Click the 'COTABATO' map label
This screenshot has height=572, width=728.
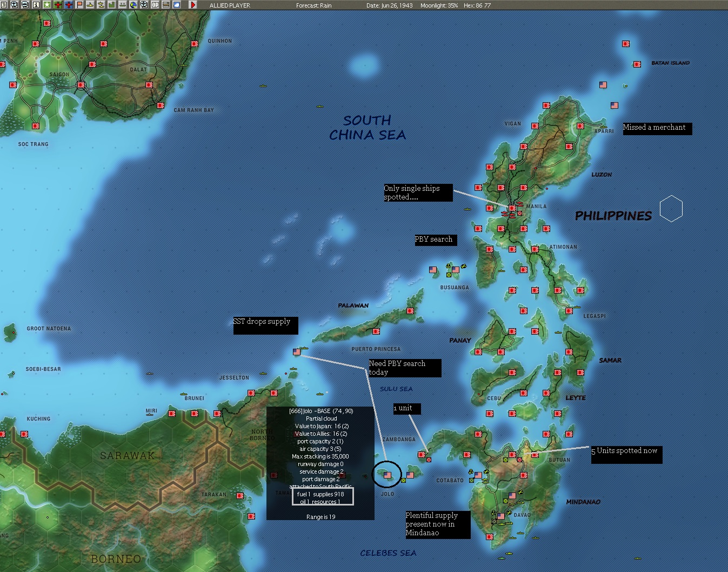pyautogui.click(x=450, y=480)
